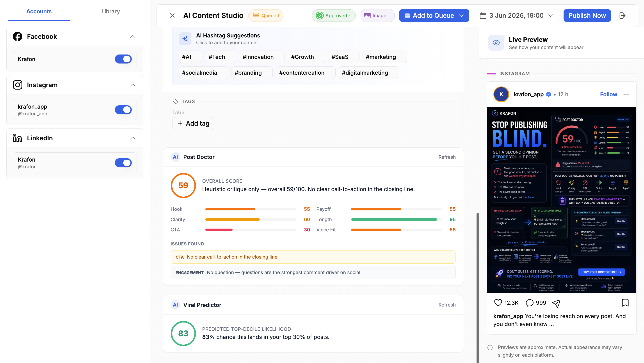Collapse the LinkedIn accounts section
Image resolution: width=644 pixels, height=363 pixels.
(x=133, y=138)
